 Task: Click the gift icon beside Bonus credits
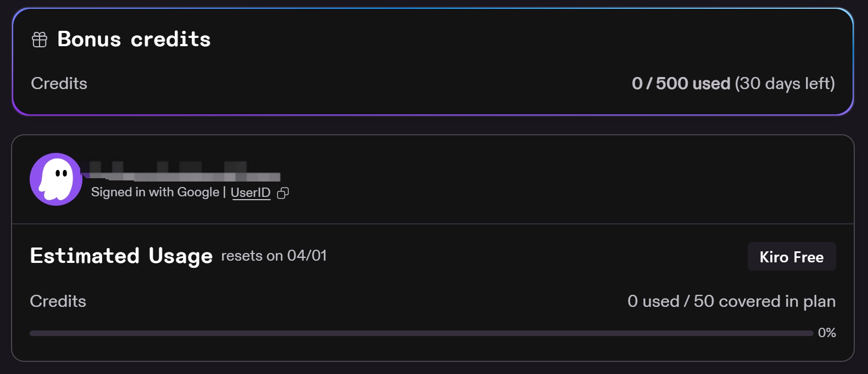[x=40, y=40]
